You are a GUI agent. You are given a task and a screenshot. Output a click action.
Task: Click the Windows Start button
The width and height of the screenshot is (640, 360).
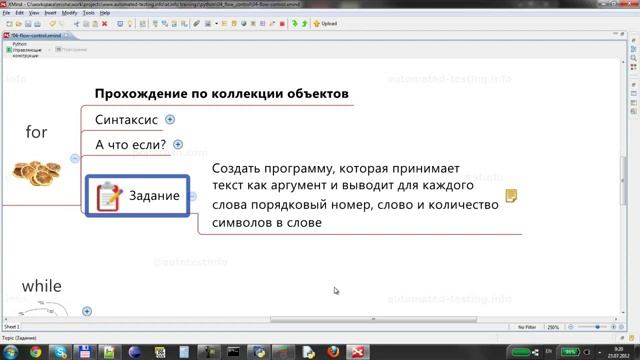tap(11, 352)
